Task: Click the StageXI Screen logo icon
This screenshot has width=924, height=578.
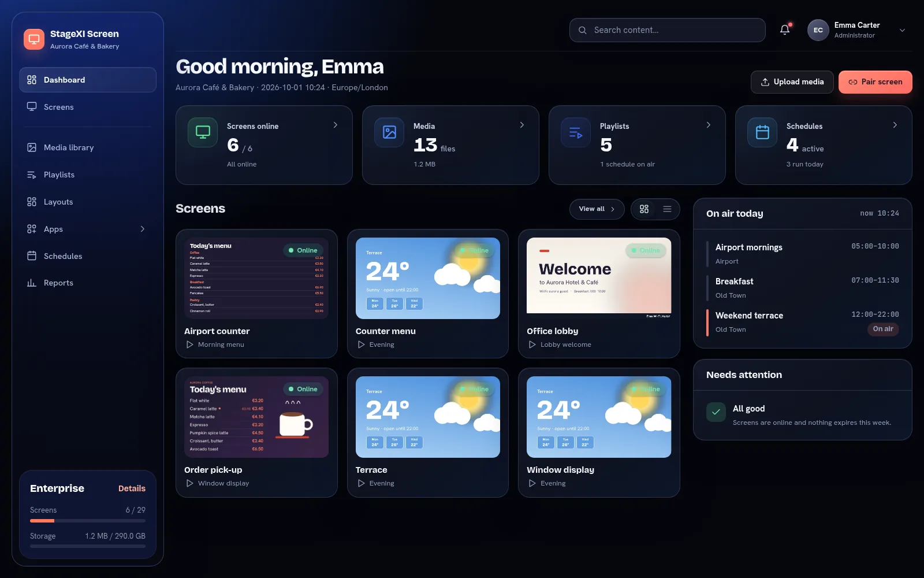Action: point(34,39)
